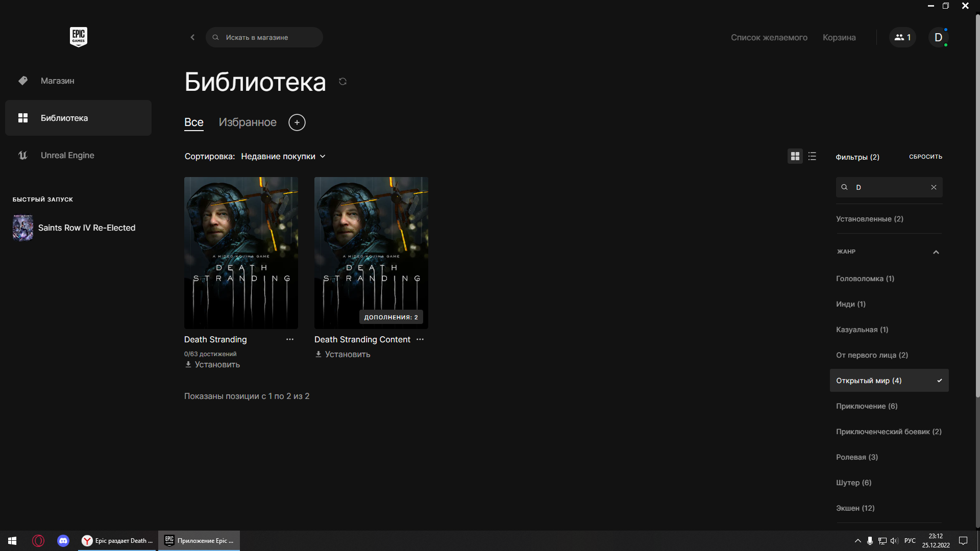Collapse the ЖАНР filter section
The image size is (980, 551).
(x=936, y=252)
